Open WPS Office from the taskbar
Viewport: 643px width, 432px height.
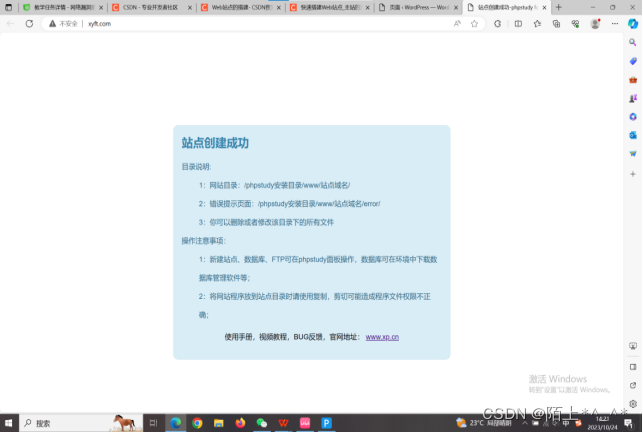tap(283, 423)
